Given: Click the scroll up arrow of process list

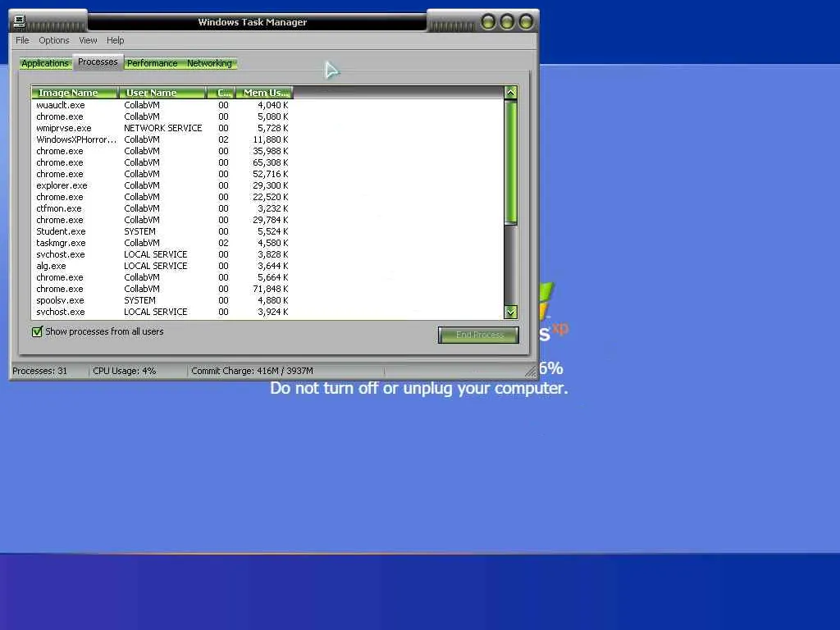Looking at the screenshot, I should [x=510, y=92].
